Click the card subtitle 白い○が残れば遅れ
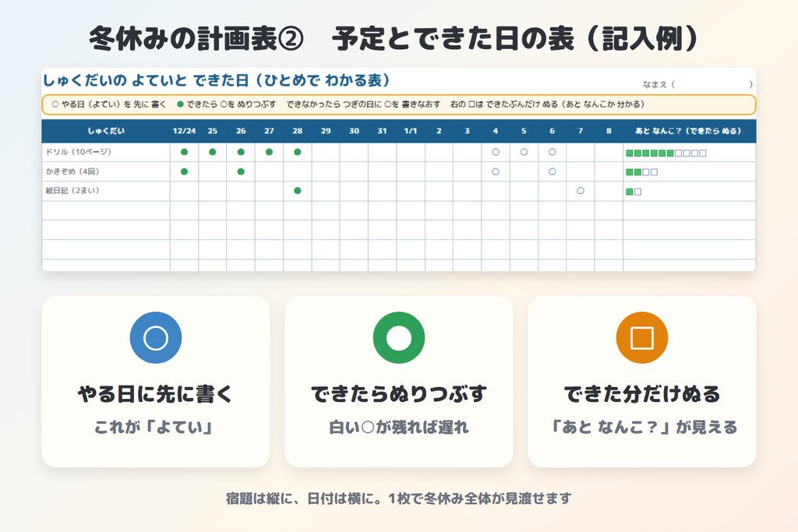 [399, 427]
